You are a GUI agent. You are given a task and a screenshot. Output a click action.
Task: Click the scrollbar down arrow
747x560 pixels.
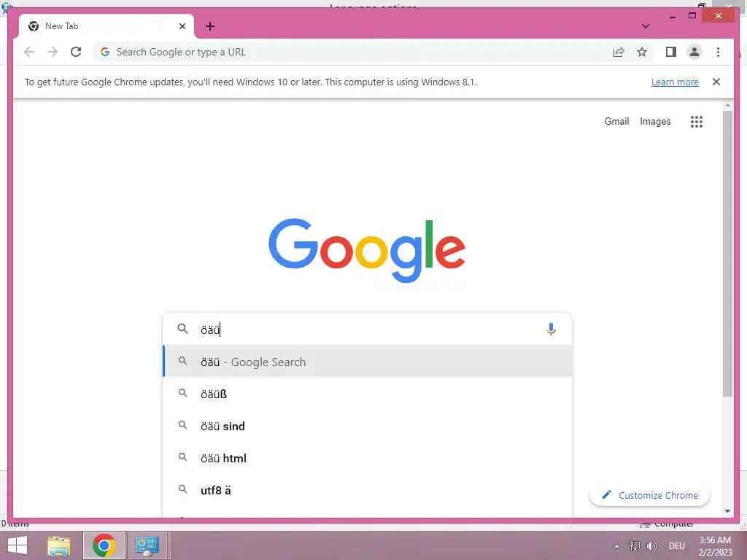pyautogui.click(x=727, y=511)
